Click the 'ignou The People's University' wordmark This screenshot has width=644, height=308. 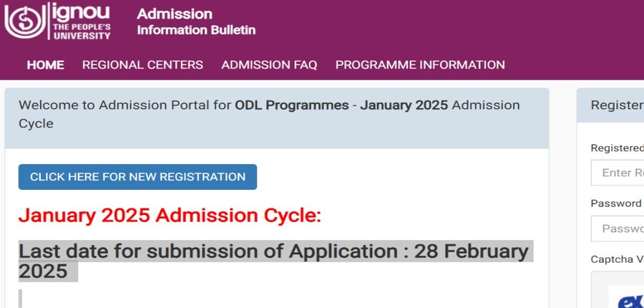point(81,21)
